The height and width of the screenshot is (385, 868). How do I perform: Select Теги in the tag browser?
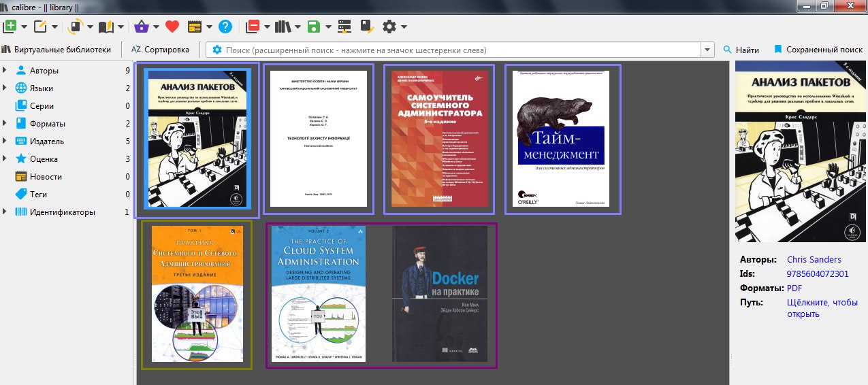click(x=39, y=195)
